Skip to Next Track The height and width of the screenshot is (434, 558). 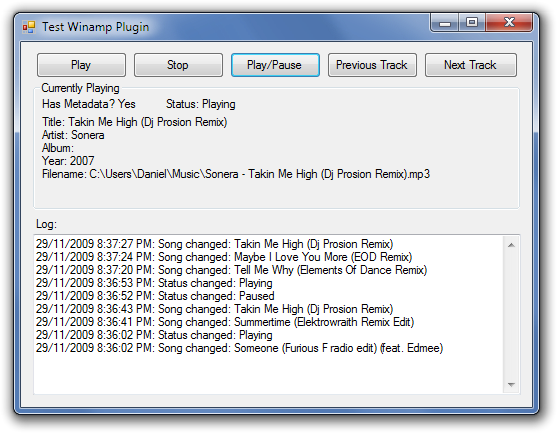click(471, 65)
